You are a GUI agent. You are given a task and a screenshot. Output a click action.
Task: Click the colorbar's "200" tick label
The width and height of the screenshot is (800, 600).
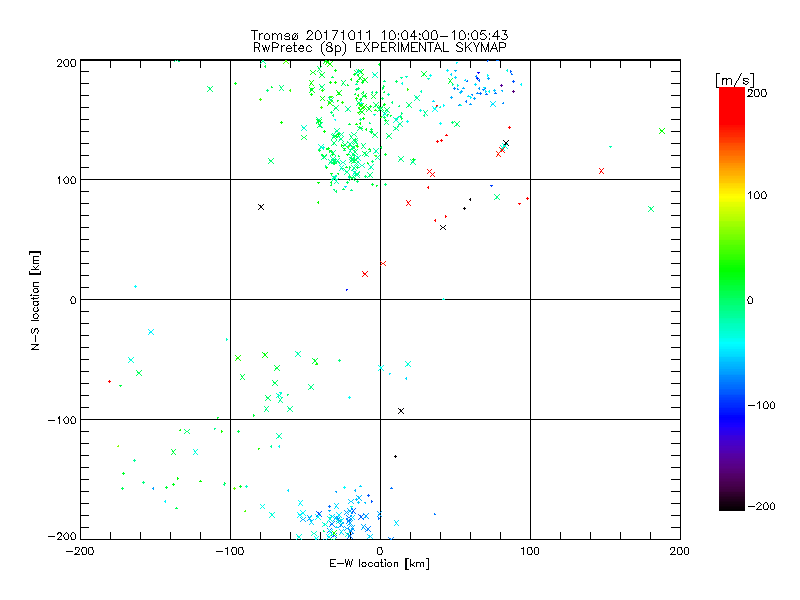[758, 93]
